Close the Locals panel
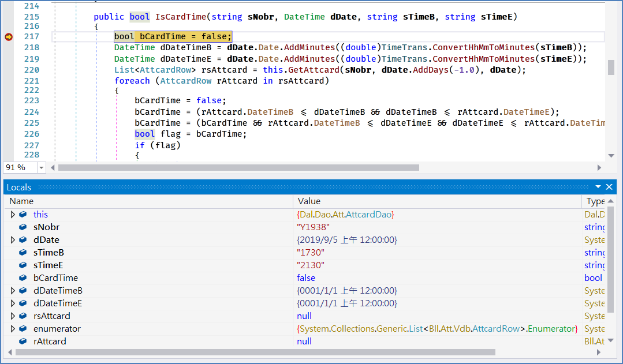The image size is (623, 364). [609, 187]
